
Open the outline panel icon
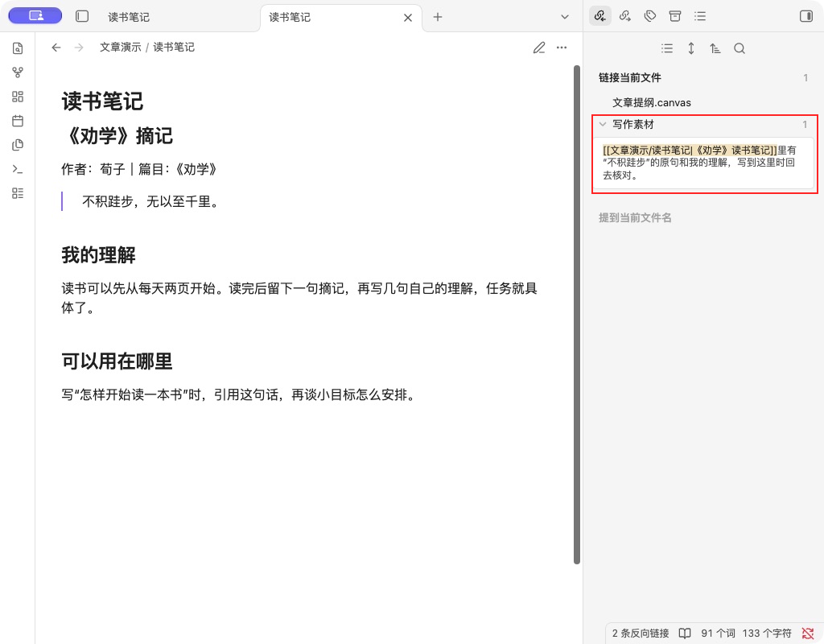click(x=700, y=16)
